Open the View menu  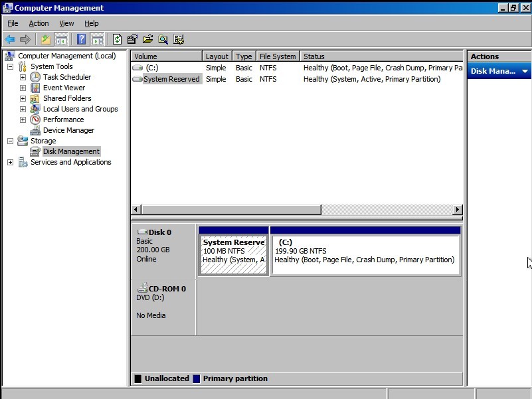[x=66, y=23]
